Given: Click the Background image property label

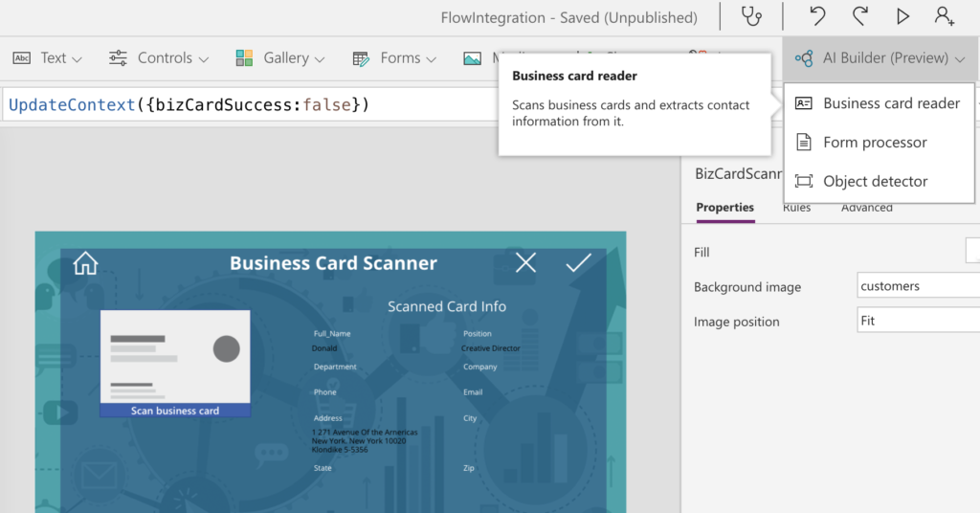Looking at the screenshot, I should (746, 287).
